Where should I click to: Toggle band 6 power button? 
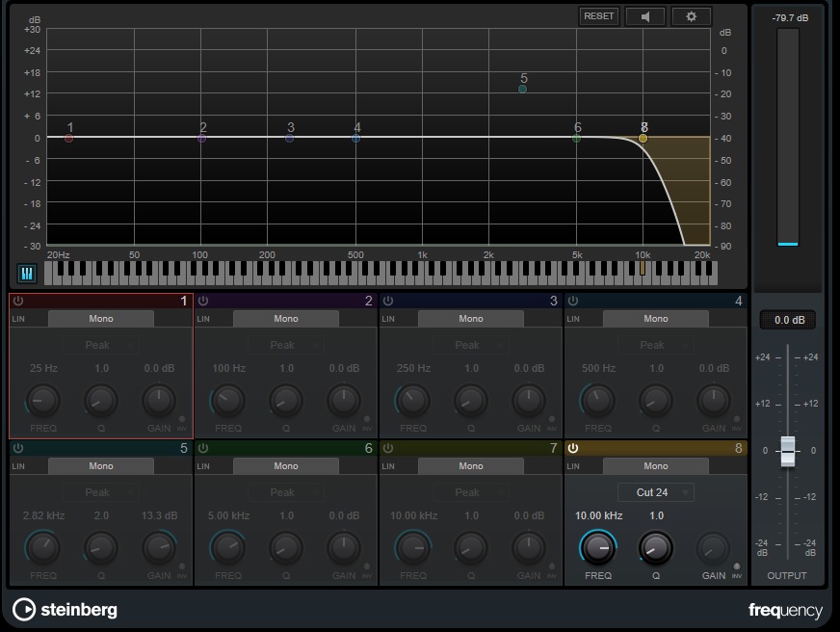coord(203,448)
